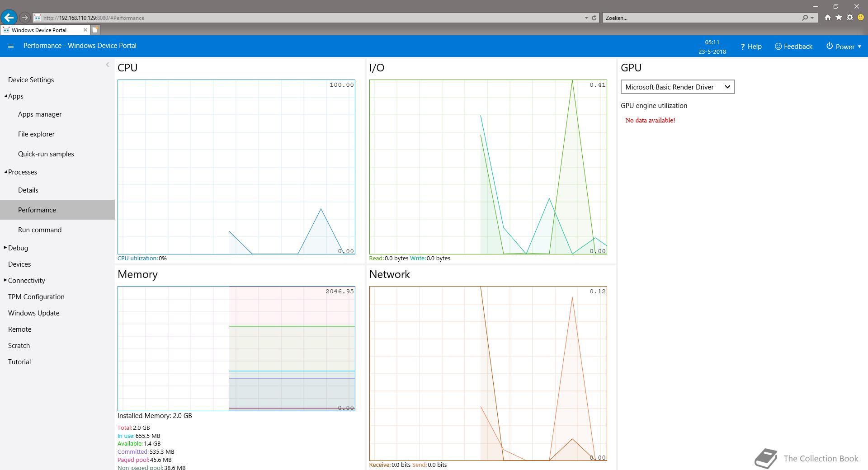Image resolution: width=868 pixels, height=470 pixels.
Task: Click the 'Receive:' network label
Action: [x=380, y=465]
